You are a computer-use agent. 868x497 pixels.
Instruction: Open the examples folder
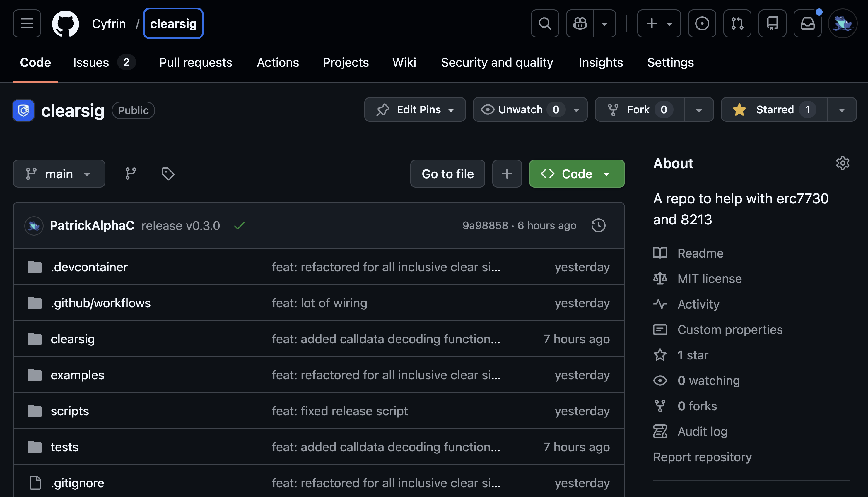click(78, 375)
